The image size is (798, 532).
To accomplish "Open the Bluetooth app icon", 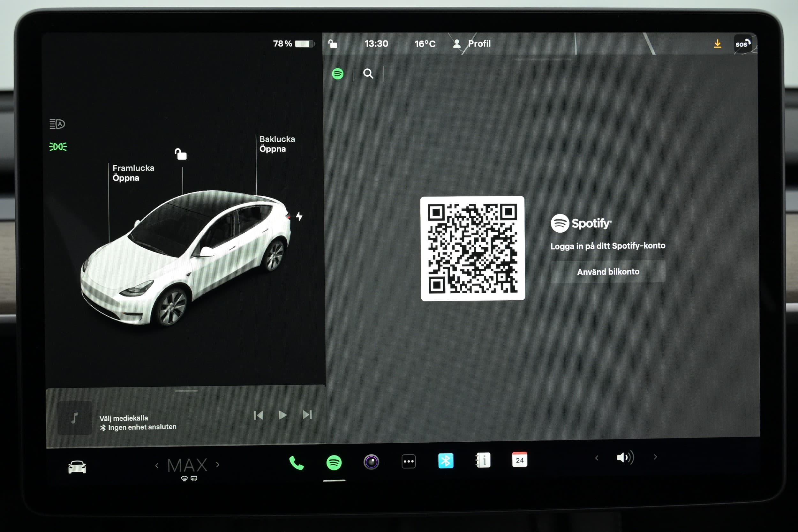I will [x=446, y=461].
